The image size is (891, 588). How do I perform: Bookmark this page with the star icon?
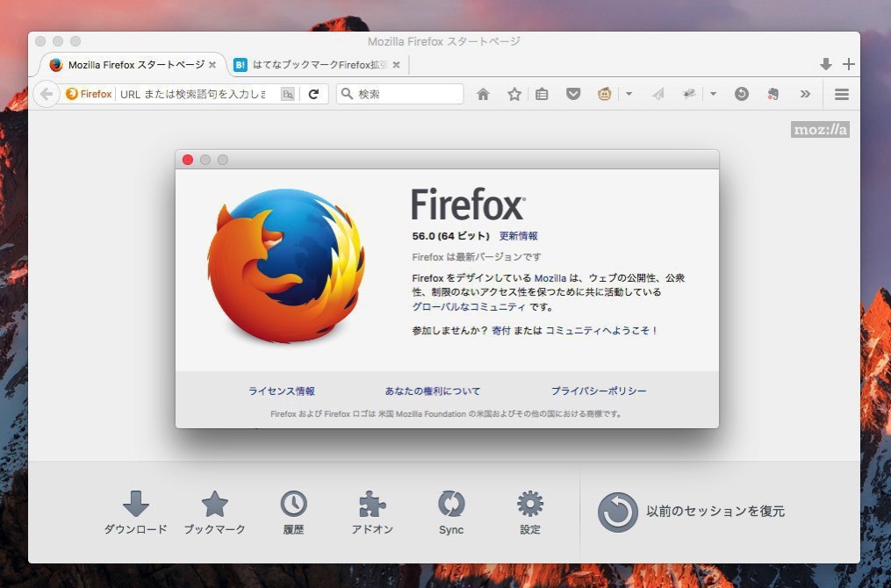pyautogui.click(x=514, y=94)
